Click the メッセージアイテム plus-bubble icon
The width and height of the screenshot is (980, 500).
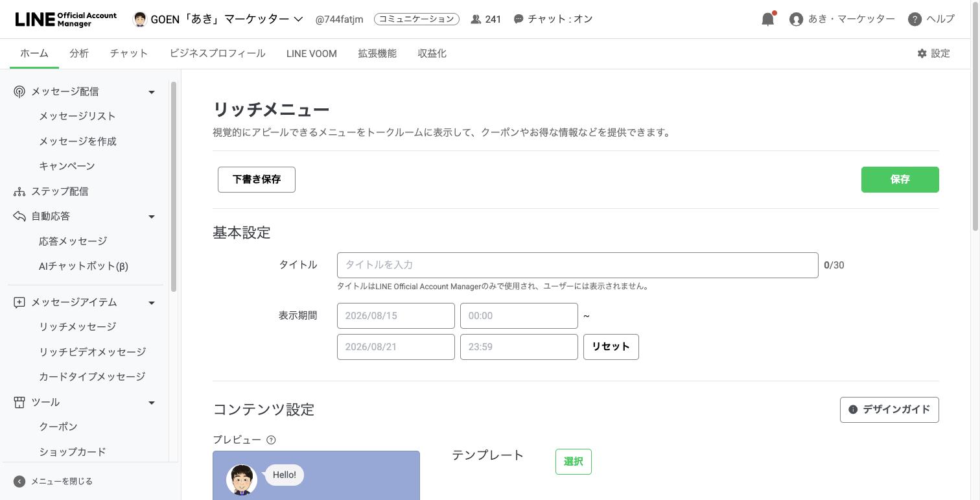coord(19,302)
